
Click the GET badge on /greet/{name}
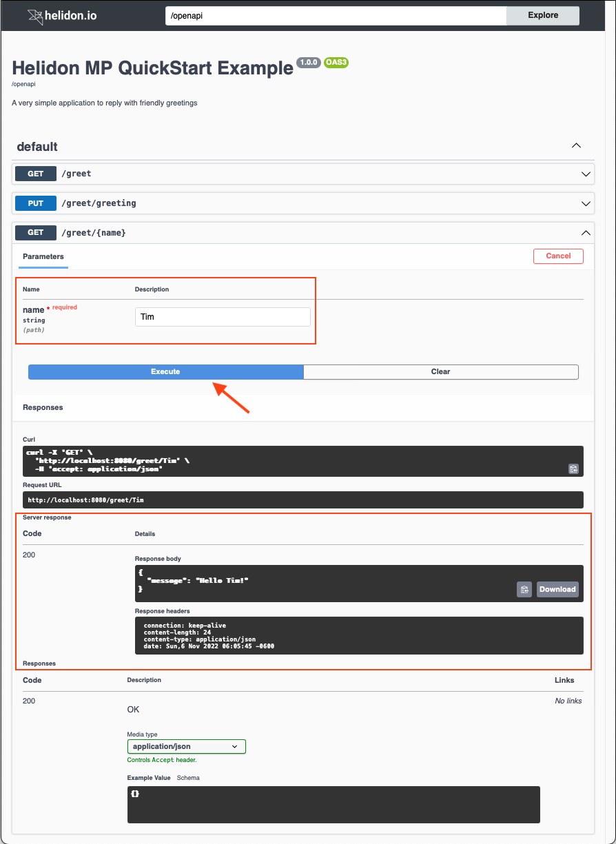pos(35,232)
